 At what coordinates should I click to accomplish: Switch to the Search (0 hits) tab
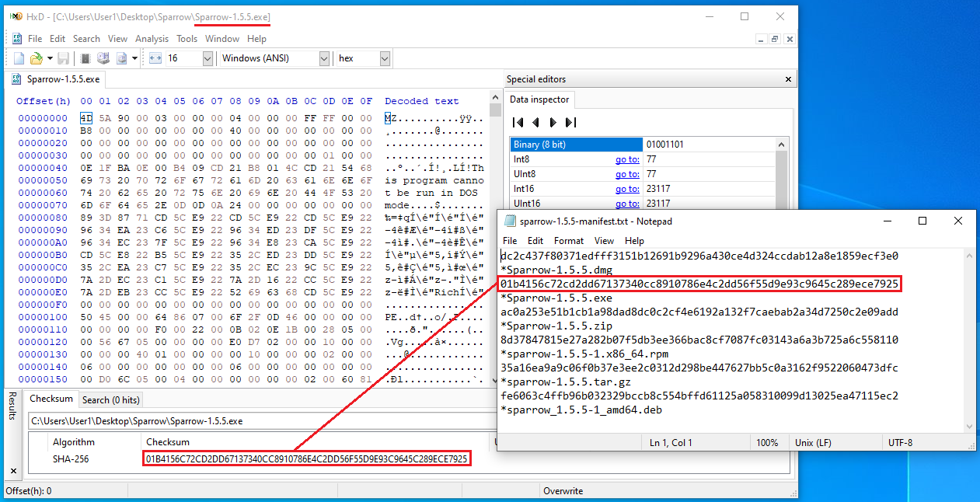(x=111, y=399)
